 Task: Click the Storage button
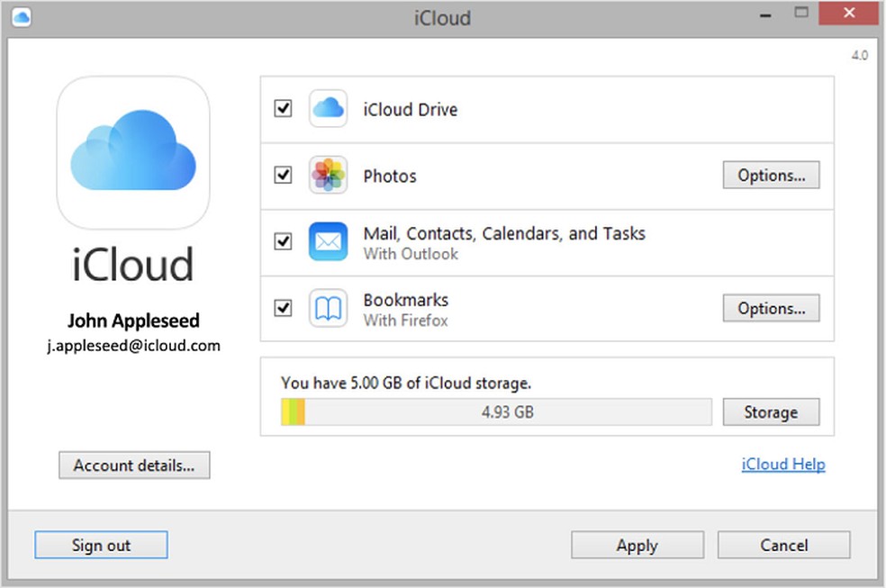click(x=771, y=412)
